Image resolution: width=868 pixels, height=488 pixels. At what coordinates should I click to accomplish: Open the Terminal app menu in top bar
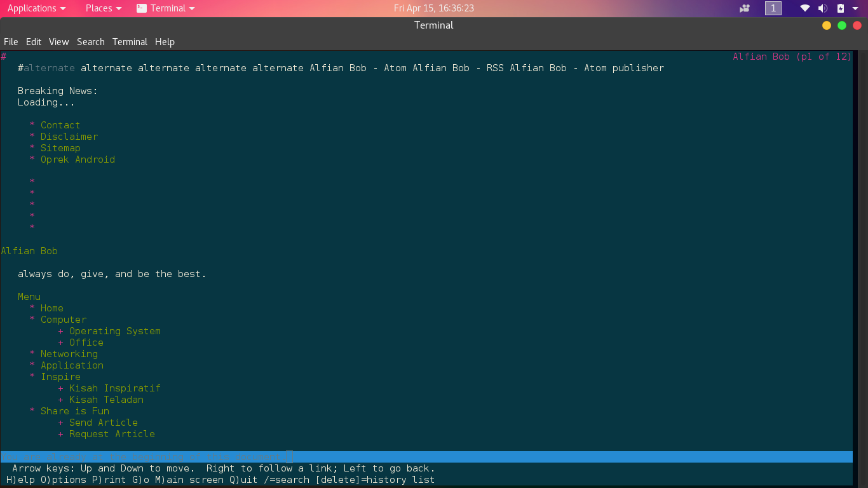166,8
